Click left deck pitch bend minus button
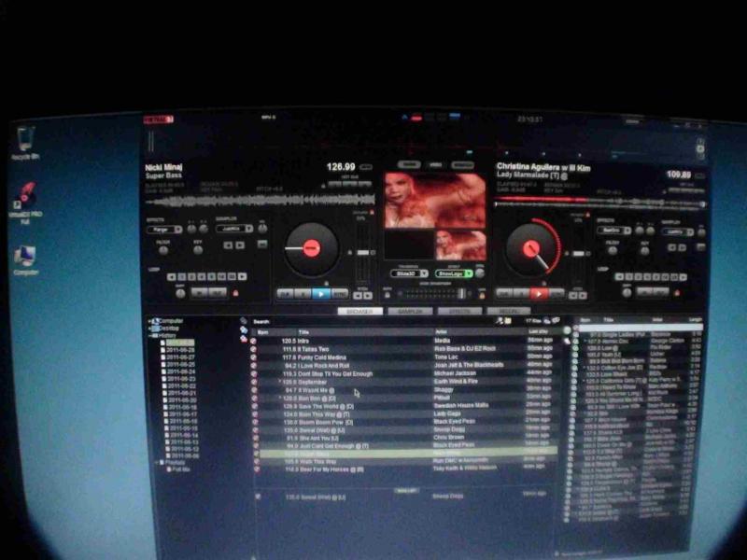747x560 pixels. [x=358, y=296]
